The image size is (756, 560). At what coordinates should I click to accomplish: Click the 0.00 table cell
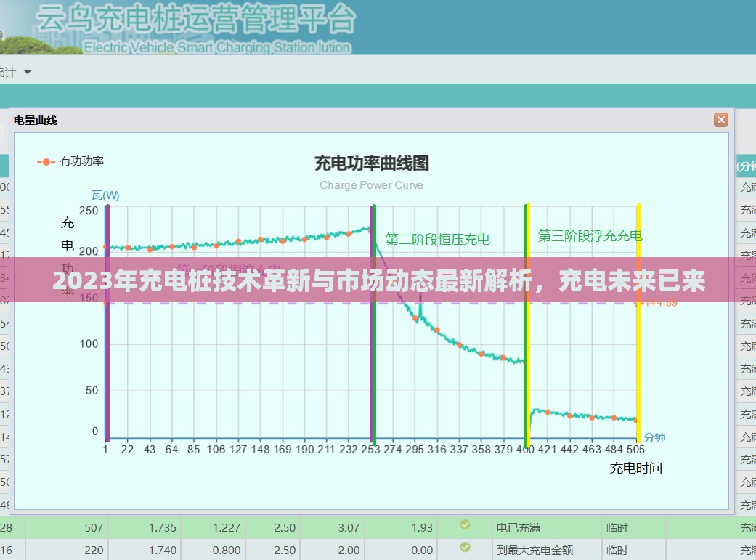[422, 551]
